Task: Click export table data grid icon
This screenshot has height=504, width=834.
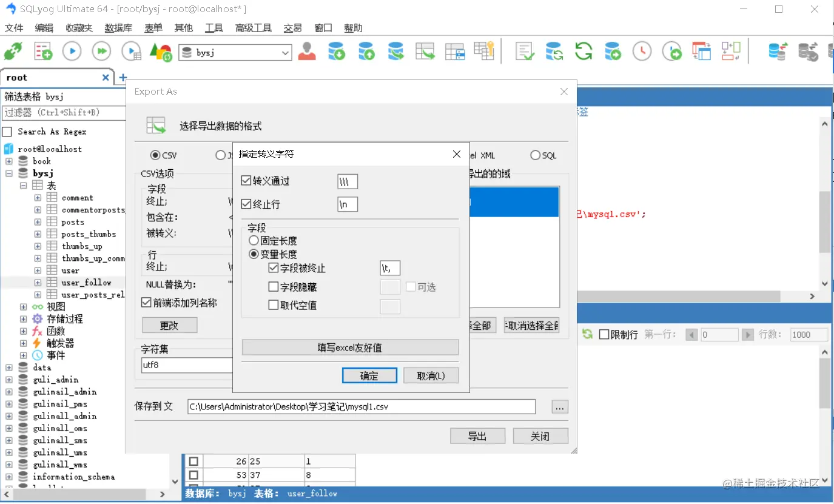Action: pyautogui.click(x=426, y=52)
